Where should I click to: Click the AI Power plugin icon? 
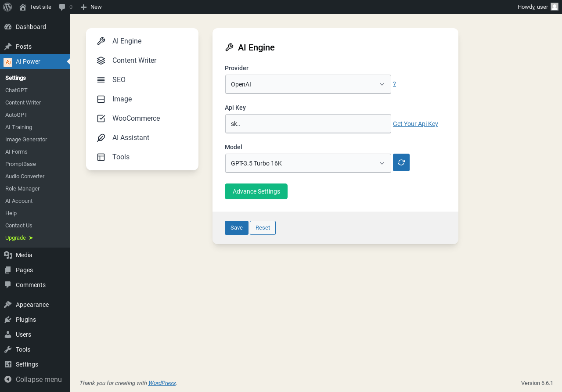[x=8, y=62]
